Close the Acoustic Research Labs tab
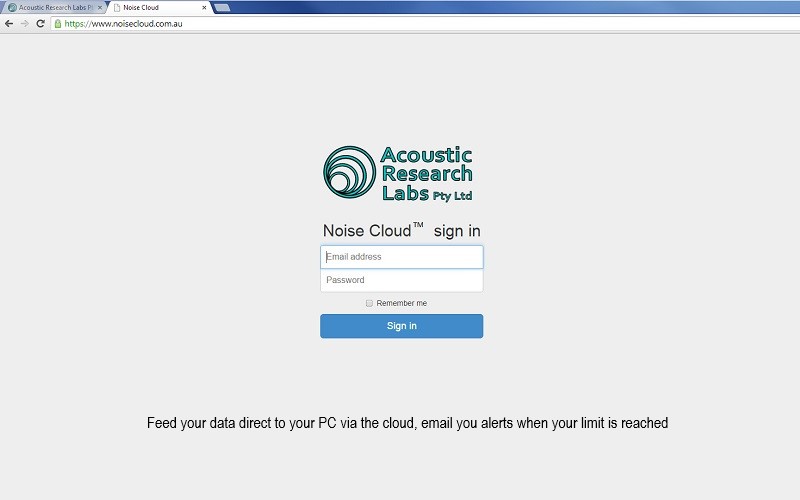Viewport: 800px width, 500px height. (x=99, y=7)
